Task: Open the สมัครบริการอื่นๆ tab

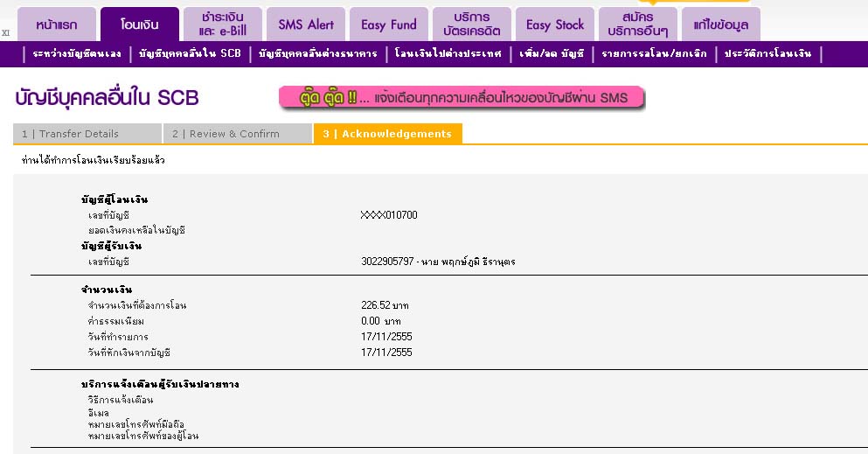Action: (638, 24)
